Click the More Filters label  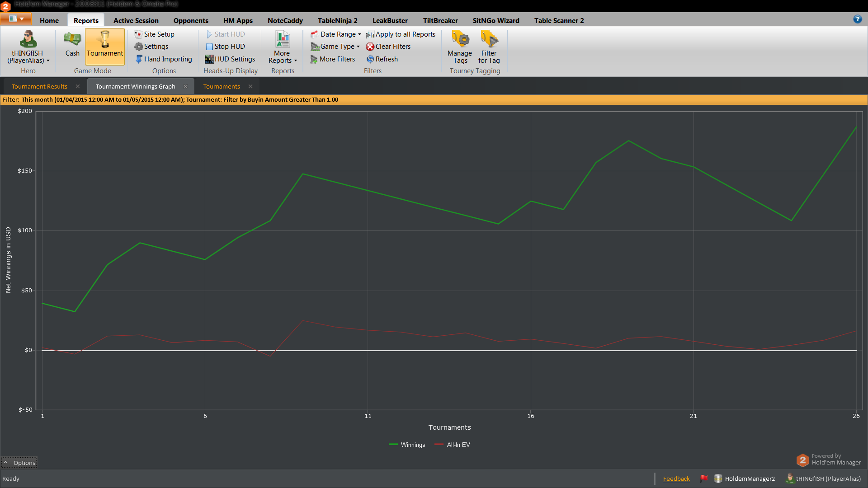337,59
